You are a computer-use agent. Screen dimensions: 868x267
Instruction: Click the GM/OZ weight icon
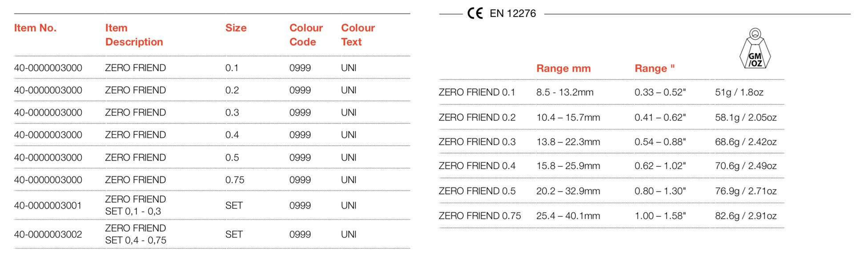click(x=755, y=49)
